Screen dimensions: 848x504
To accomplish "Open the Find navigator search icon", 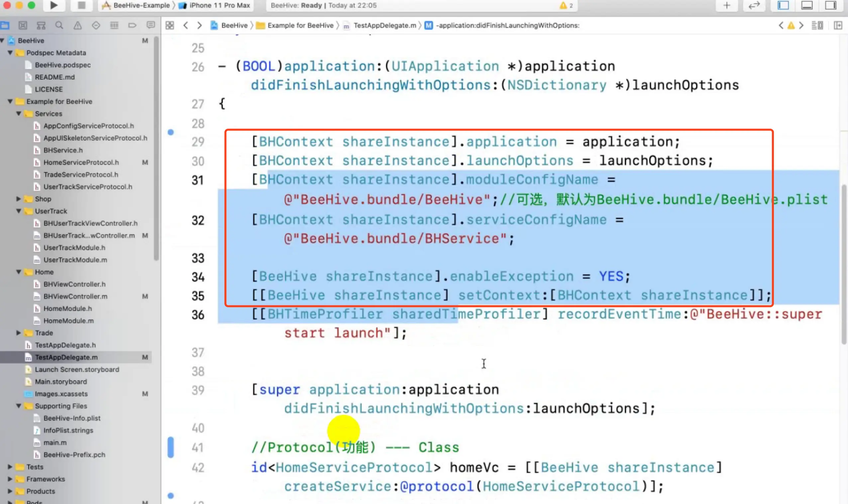I will (x=59, y=26).
